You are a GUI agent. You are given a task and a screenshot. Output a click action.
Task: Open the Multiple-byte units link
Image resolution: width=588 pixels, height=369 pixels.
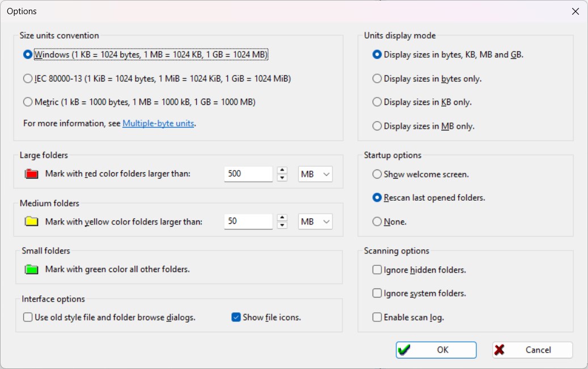tap(158, 123)
